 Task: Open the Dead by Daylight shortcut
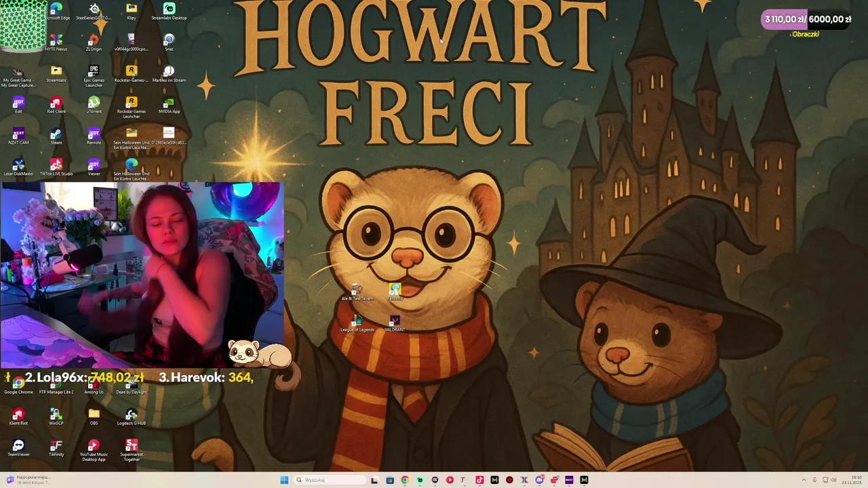point(132,386)
